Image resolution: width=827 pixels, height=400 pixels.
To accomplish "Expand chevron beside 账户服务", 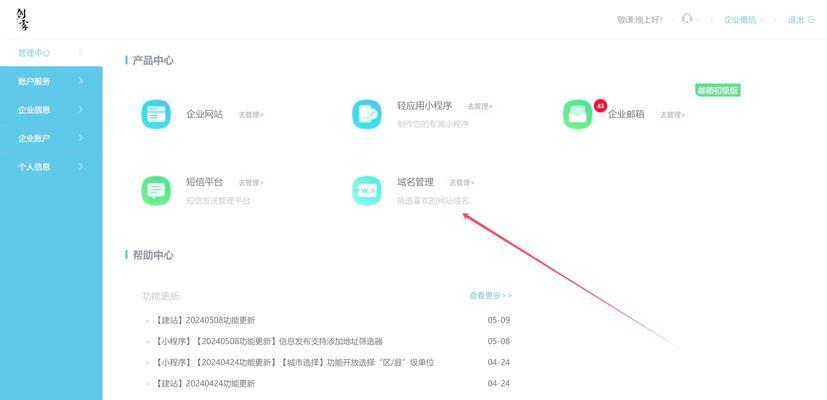I will click(81, 81).
